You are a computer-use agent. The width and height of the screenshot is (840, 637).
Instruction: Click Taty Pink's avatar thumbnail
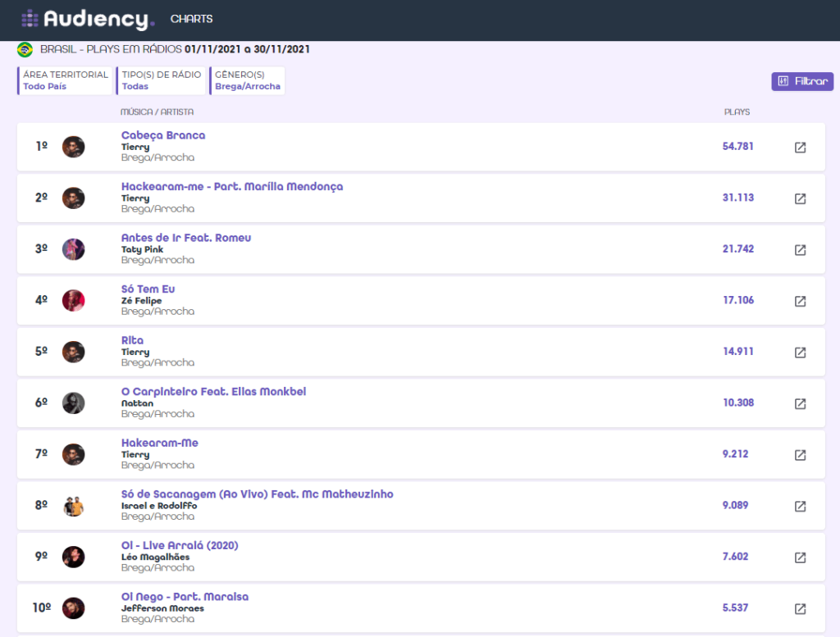(x=73, y=249)
